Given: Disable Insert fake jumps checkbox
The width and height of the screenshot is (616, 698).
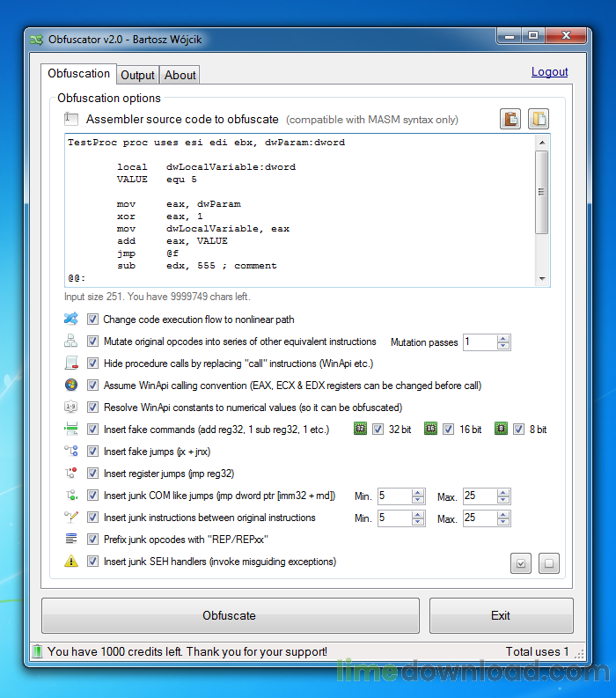Looking at the screenshot, I should tap(93, 452).
